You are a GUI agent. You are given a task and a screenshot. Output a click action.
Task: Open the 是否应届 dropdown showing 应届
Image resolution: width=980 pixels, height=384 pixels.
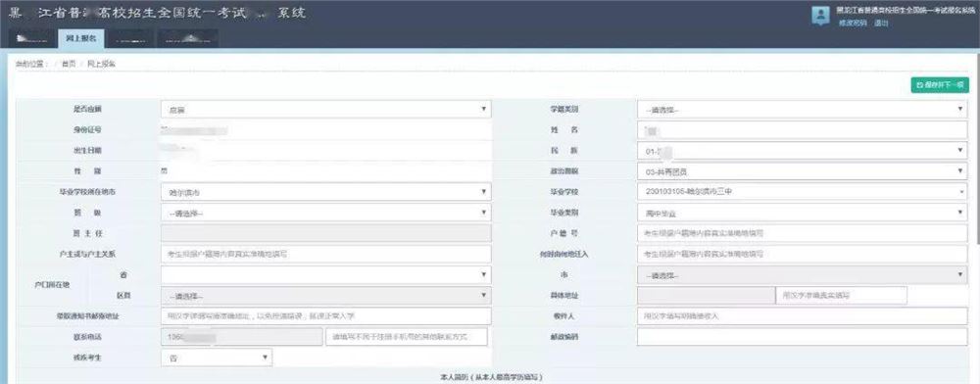325,110
